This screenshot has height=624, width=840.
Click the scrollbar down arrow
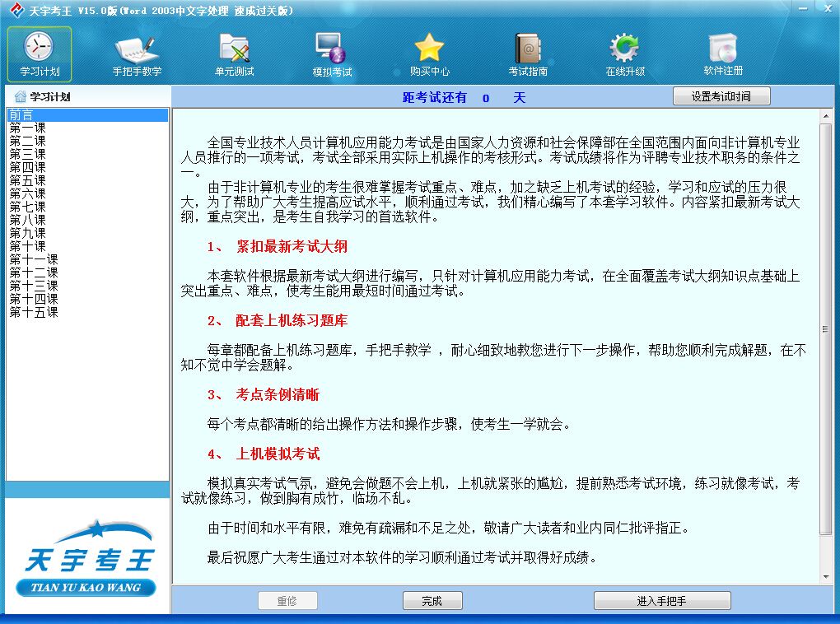(825, 577)
